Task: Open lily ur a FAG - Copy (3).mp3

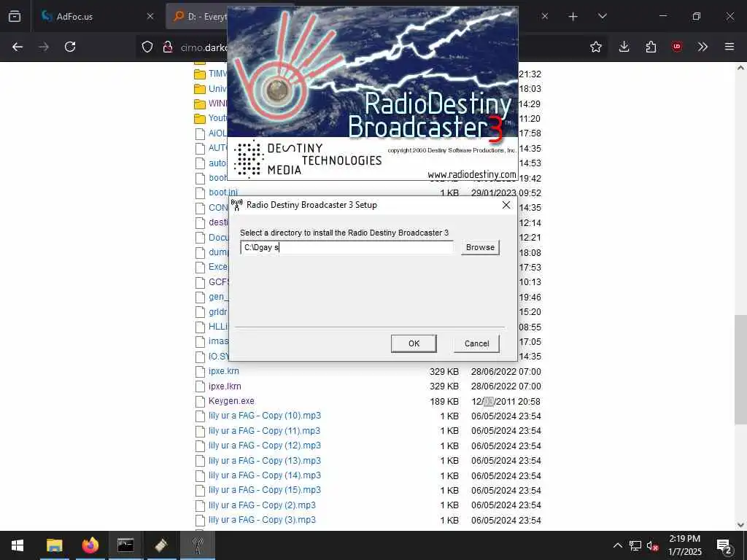Action: [262, 519]
